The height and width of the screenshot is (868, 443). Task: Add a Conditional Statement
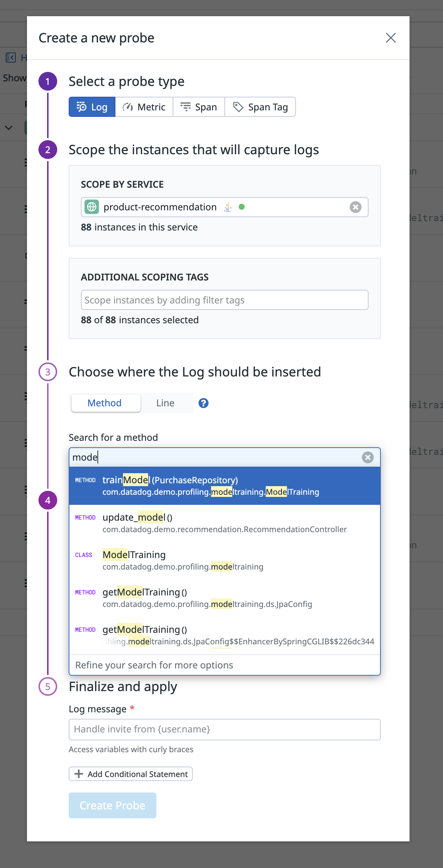(x=130, y=774)
